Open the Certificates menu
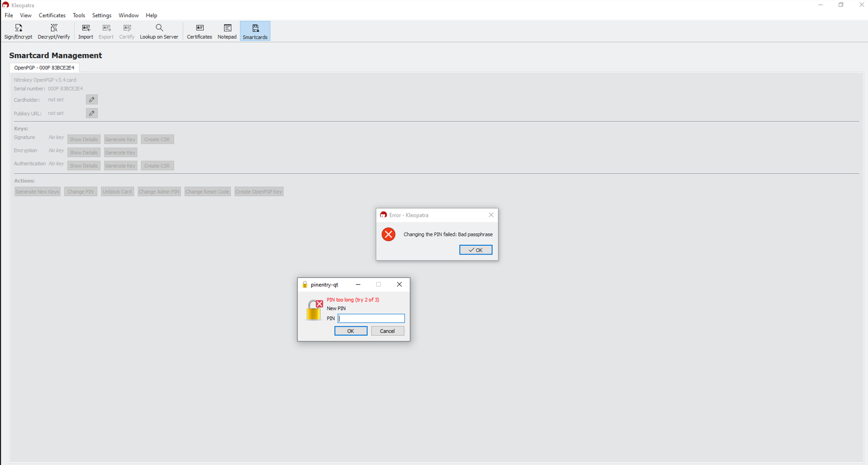 click(x=52, y=16)
